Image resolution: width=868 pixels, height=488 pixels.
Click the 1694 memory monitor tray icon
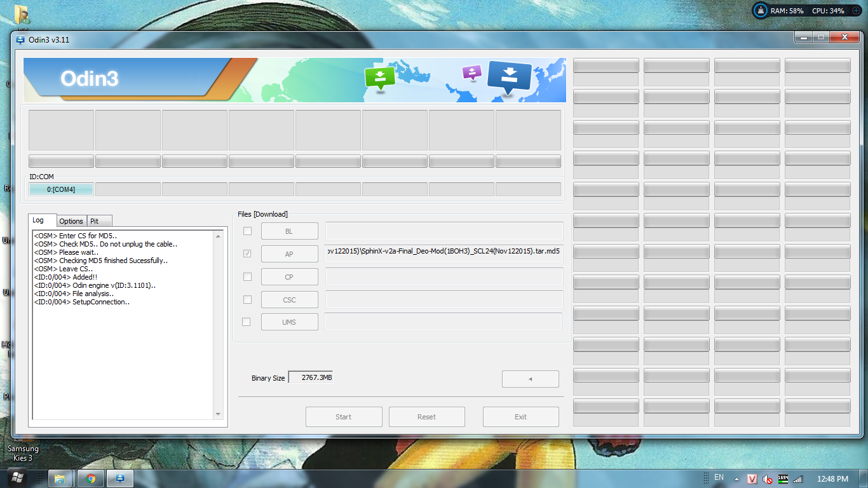click(x=783, y=479)
